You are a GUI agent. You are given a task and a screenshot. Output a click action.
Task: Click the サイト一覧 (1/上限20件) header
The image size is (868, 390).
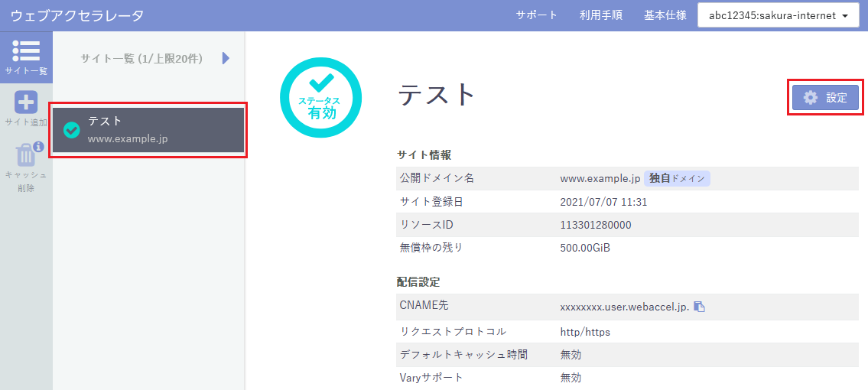click(141, 58)
